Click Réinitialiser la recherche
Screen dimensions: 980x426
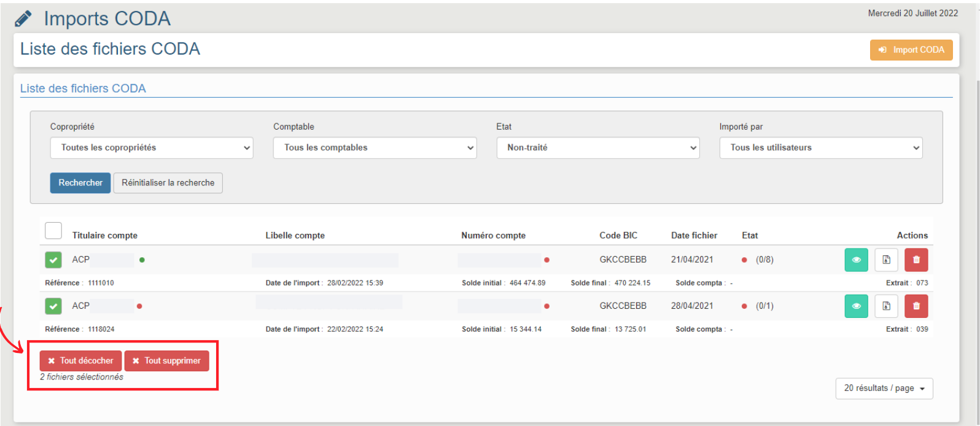(x=168, y=183)
